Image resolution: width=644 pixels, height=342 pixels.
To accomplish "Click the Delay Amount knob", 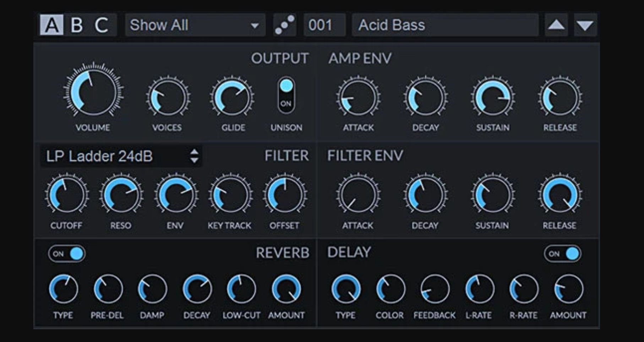I will click(x=568, y=289).
